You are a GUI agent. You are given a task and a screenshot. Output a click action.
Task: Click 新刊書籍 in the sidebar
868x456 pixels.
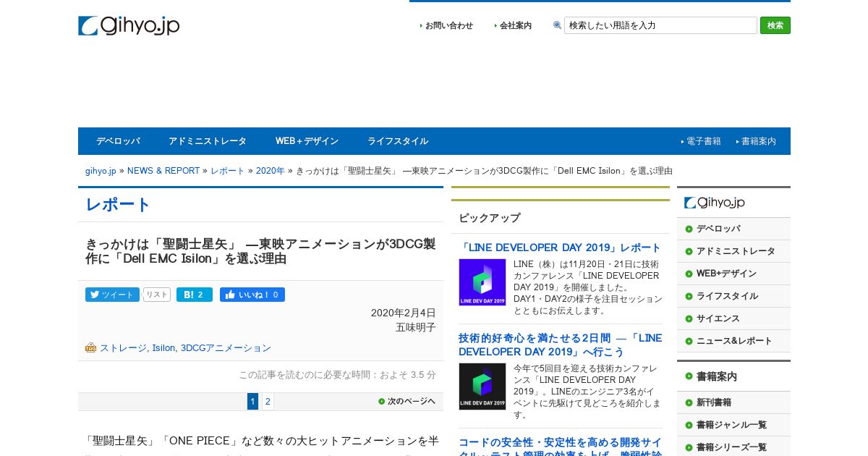(x=714, y=402)
